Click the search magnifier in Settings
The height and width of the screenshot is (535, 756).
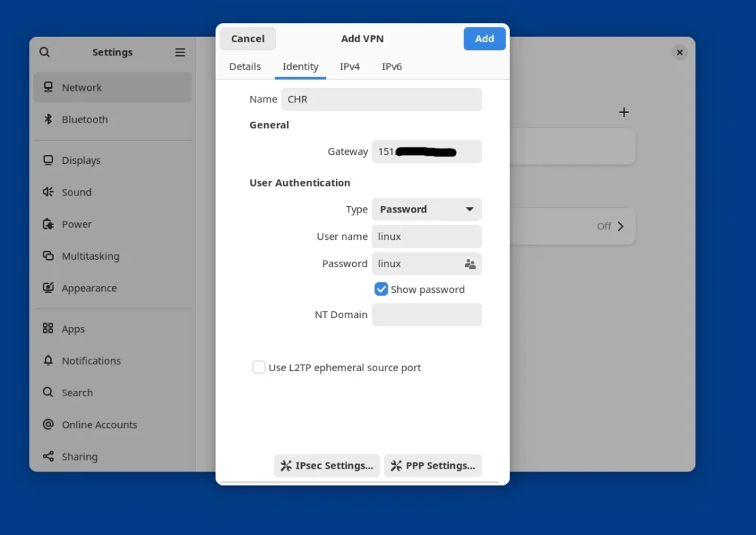(44, 52)
